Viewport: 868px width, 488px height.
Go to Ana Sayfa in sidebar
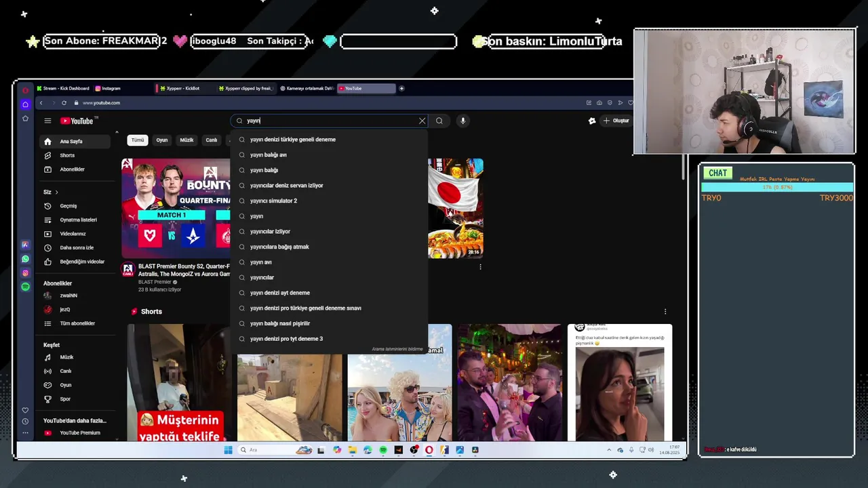[x=75, y=142]
